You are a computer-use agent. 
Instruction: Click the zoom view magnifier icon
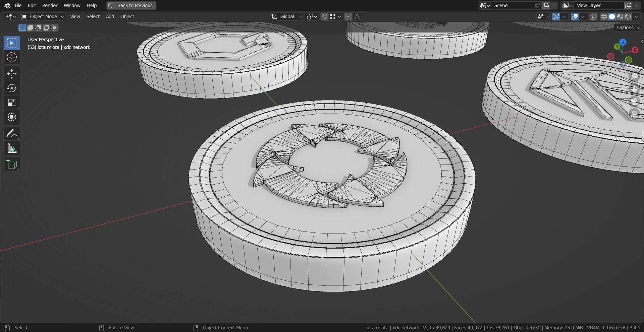coord(634,76)
